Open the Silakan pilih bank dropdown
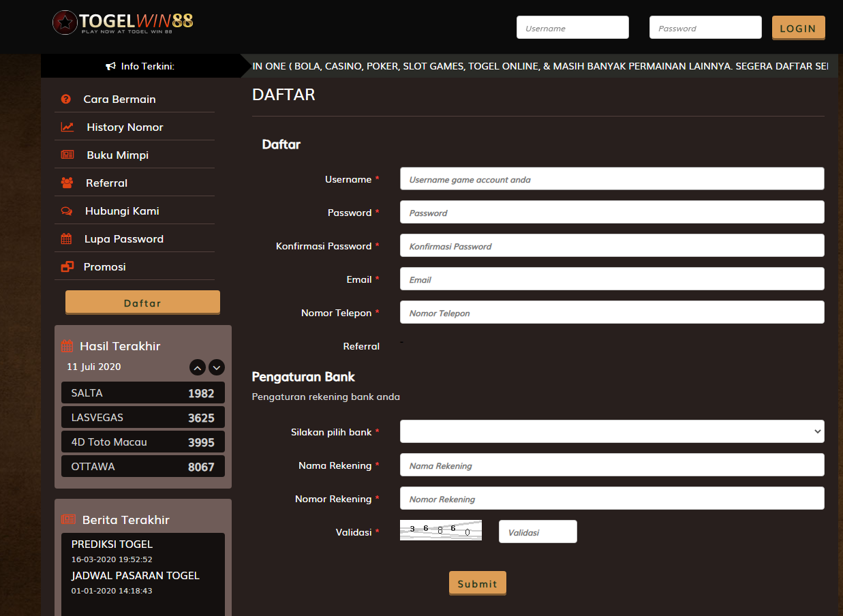This screenshot has height=616, width=843. pyautogui.click(x=611, y=431)
